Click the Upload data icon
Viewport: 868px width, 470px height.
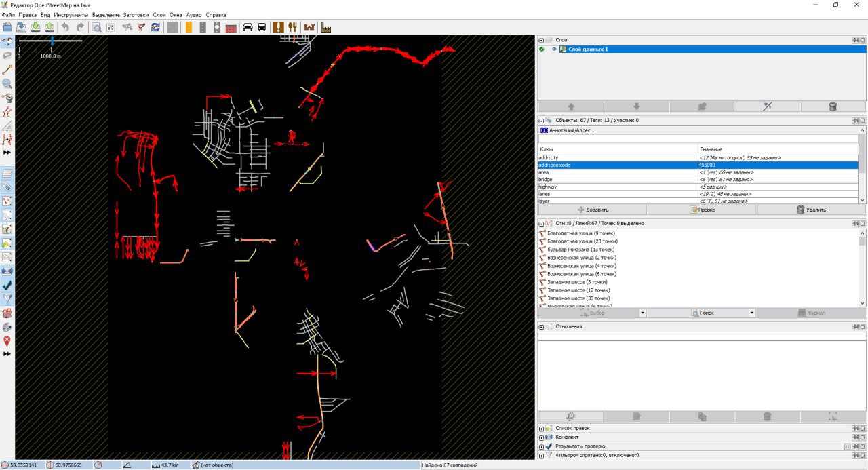pos(50,27)
